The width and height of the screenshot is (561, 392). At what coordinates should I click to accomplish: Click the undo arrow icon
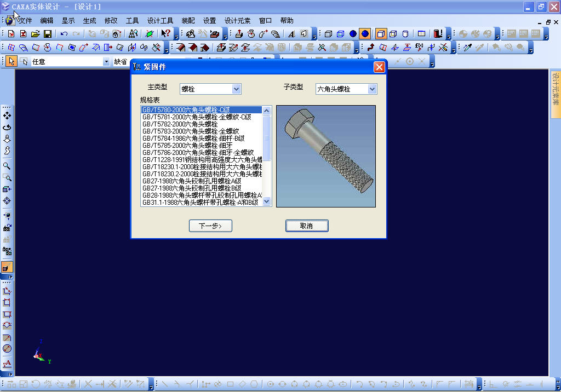click(64, 33)
